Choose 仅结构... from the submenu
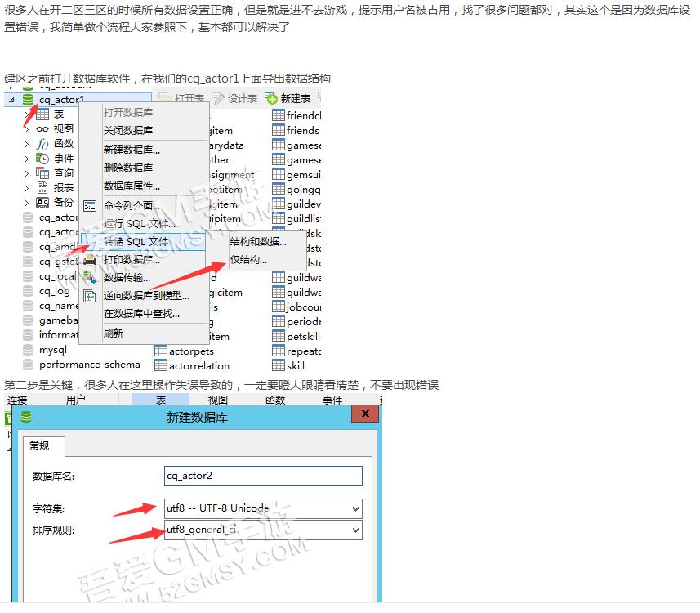The width and height of the screenshot is (700, 613). click(248, 260)
